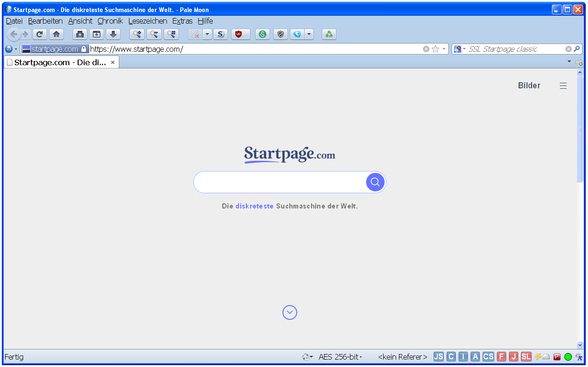This screenshot has width=588, height=367.
Task: Toggle the A button in status bar
Action: click(x=475, y=357)
